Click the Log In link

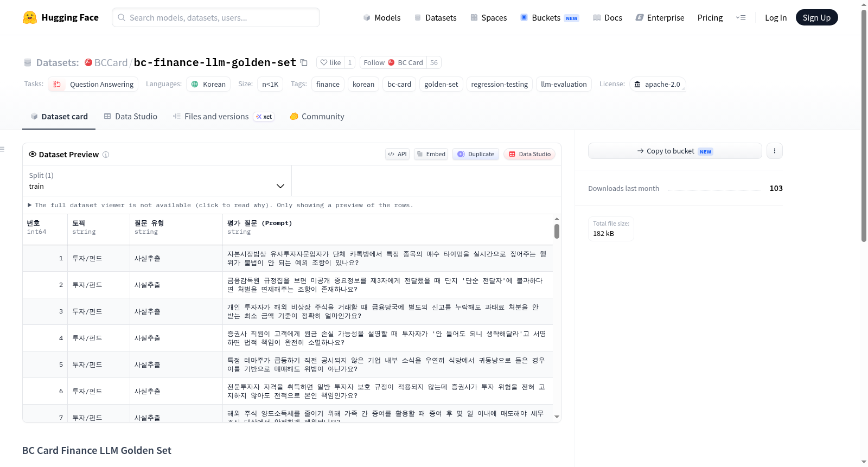pos(776,18)
